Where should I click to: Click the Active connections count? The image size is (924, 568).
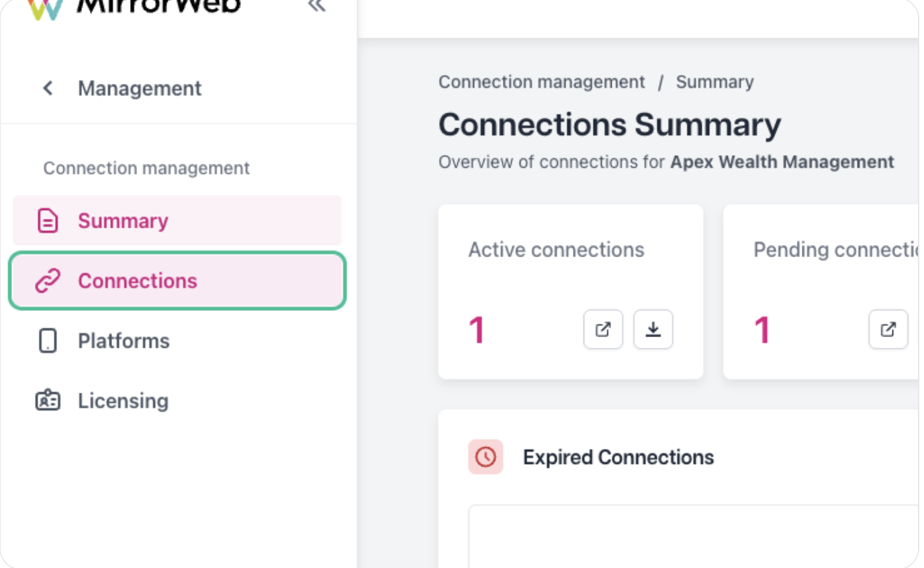click(477, 330)
